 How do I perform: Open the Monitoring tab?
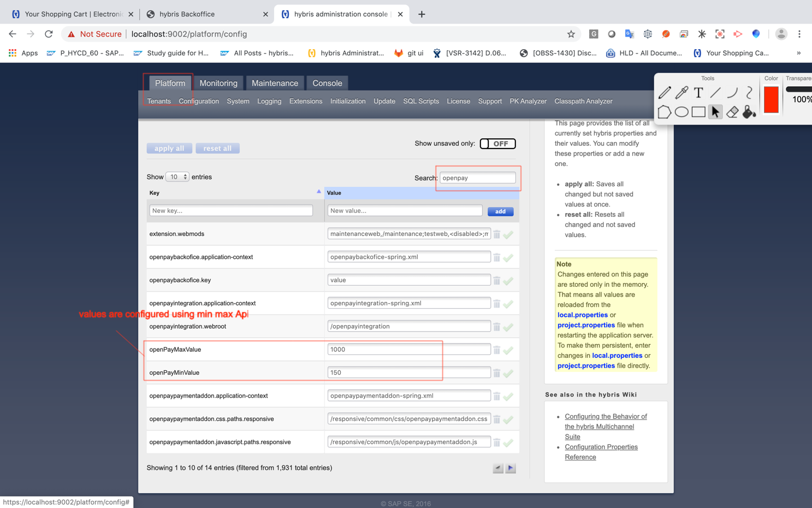(x=218, y=83)
